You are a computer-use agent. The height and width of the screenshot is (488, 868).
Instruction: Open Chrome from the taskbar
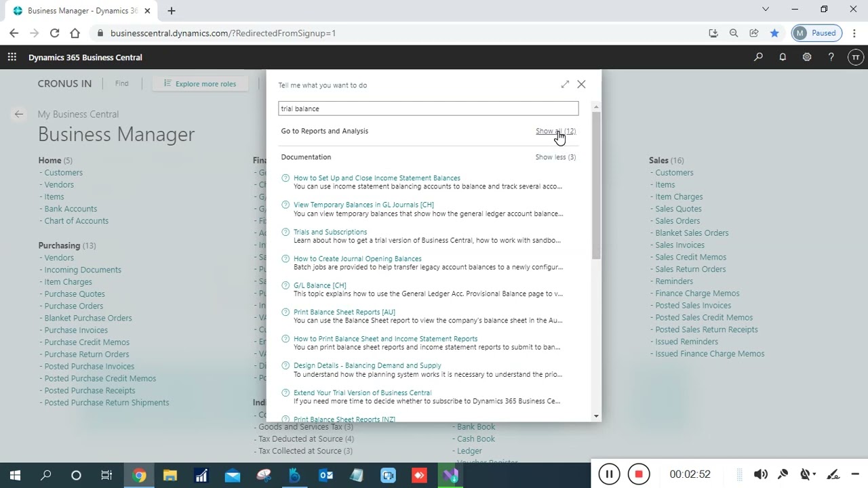(139, 476)
